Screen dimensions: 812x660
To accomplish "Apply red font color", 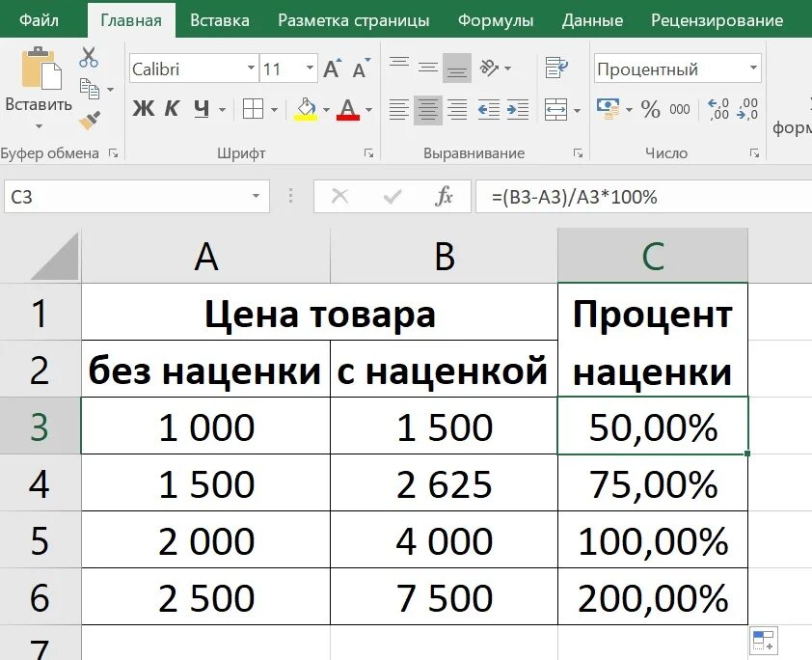I will tap(348, 109).
